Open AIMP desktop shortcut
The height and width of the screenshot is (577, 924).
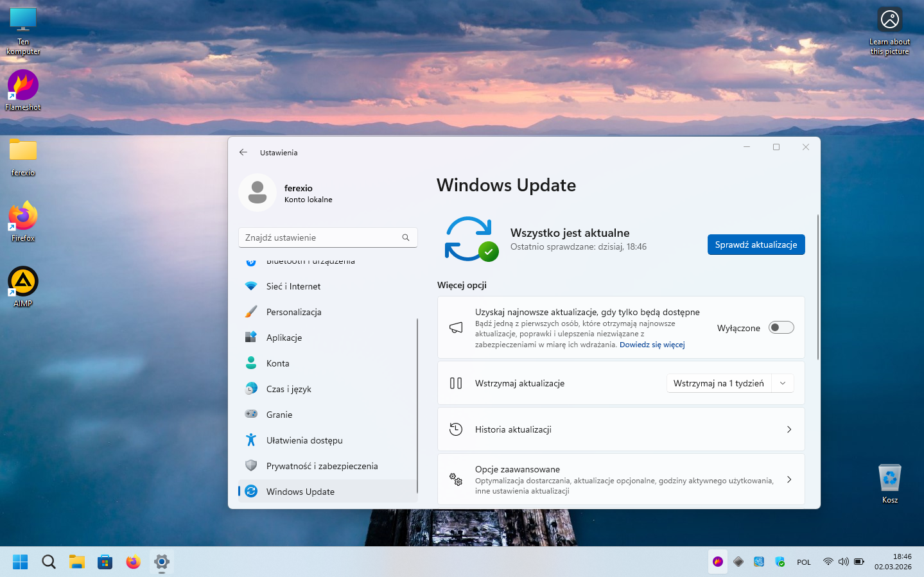click(23, 282)
